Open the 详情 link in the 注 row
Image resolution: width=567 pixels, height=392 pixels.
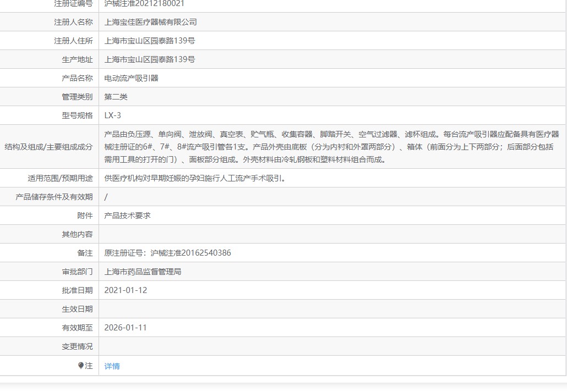[112, 366]
